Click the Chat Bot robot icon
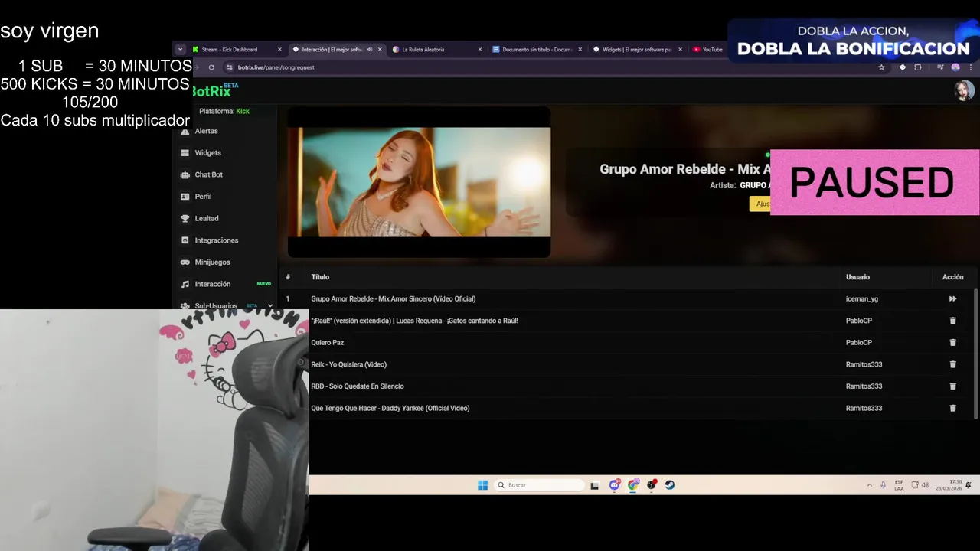The width and height of the screenshot is (980, 551). click(x=185, y=174)
